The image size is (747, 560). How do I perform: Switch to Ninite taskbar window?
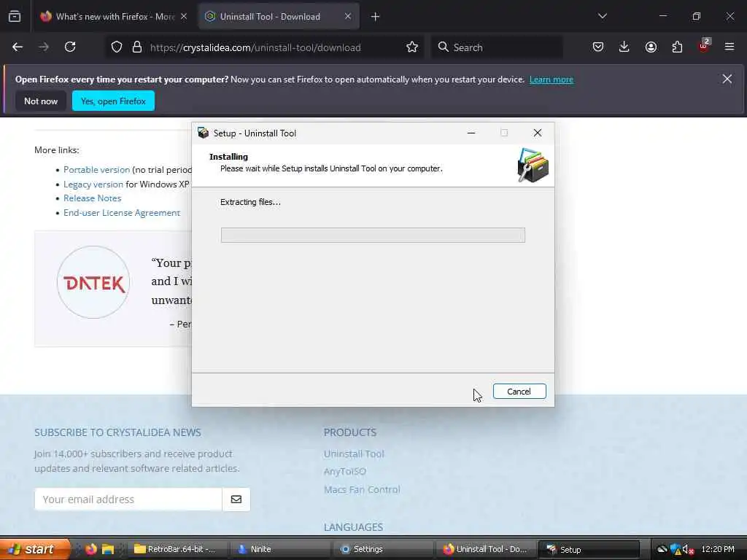click(x=280, y=549)
